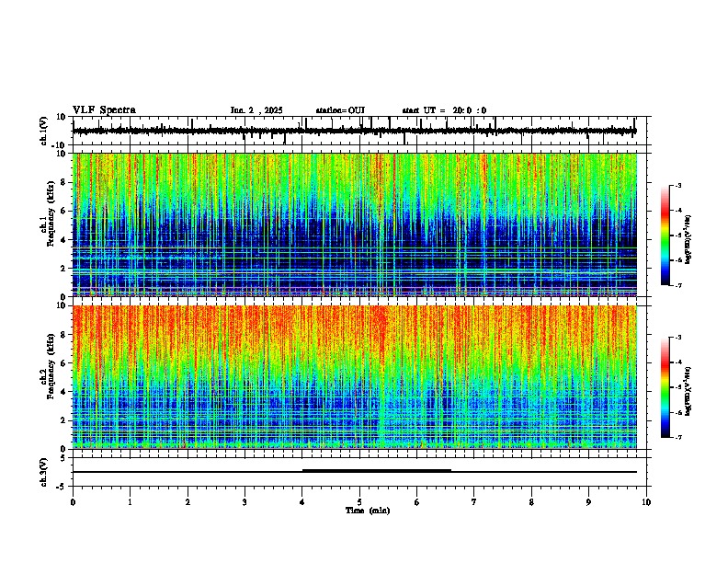The height and width of the screenshot is (563, 728).
Task: Click the ch.1 "Frequency (kHz)" axis label
Action: [51, 214]
